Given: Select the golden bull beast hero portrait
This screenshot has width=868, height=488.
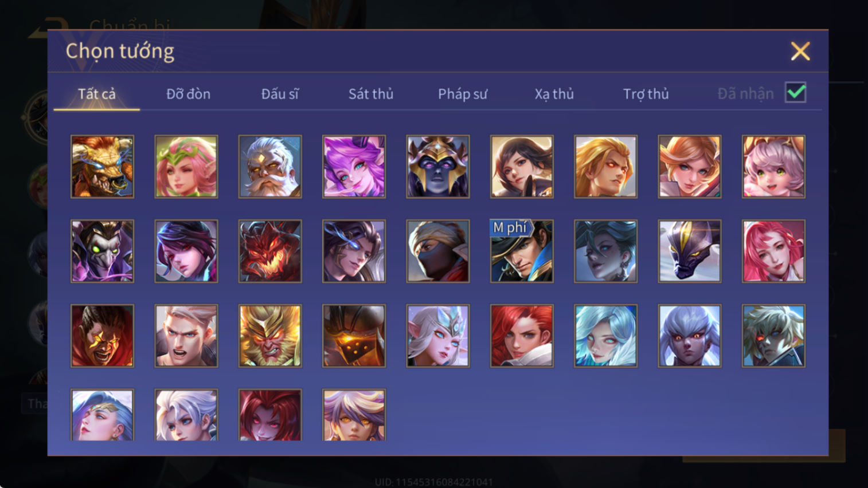Looking at the screenshot, I should pos(102,167).
